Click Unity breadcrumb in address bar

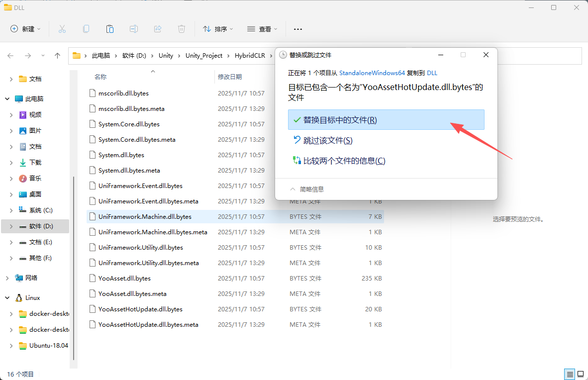[x=166, y=56]
